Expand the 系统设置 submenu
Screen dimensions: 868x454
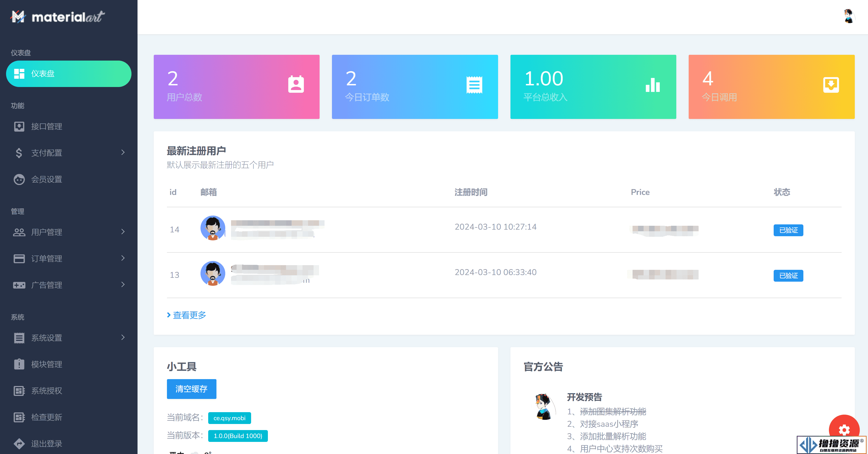(x=69, y=338)
